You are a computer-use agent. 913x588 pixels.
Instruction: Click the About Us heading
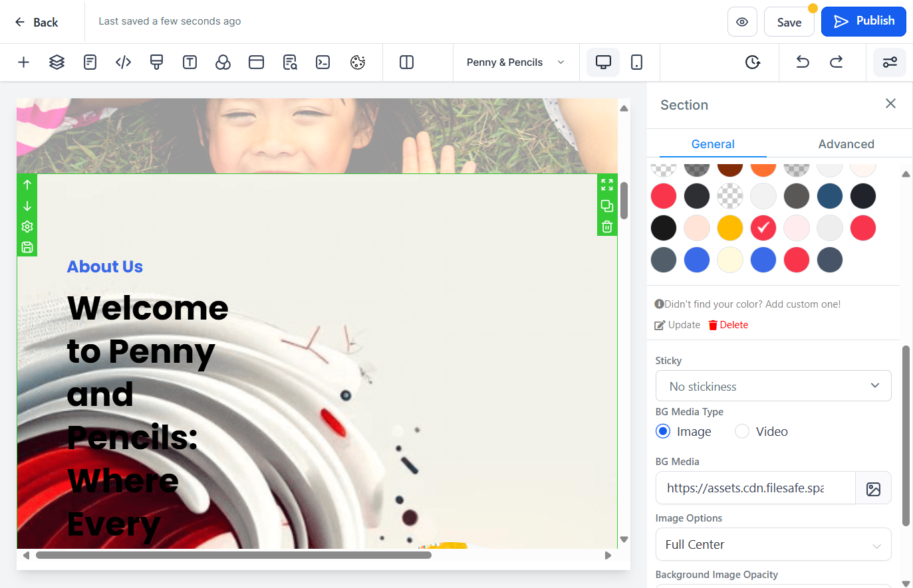pyautogui.click(x=105, y=266)
